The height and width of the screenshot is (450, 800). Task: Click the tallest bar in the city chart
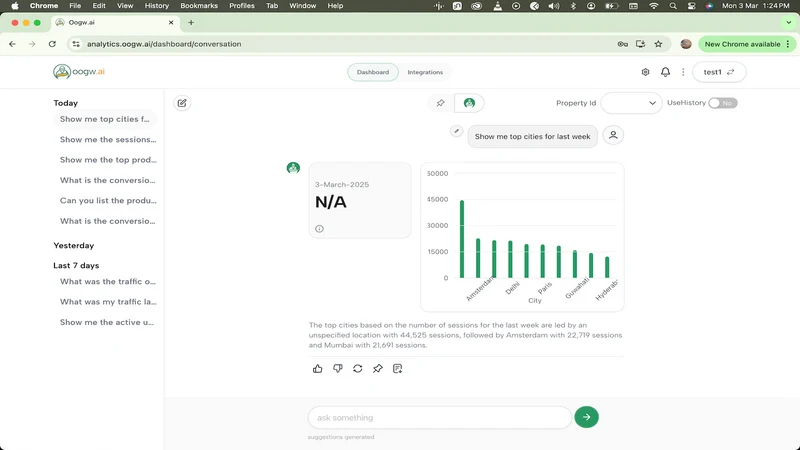click(x=462, y=239)
